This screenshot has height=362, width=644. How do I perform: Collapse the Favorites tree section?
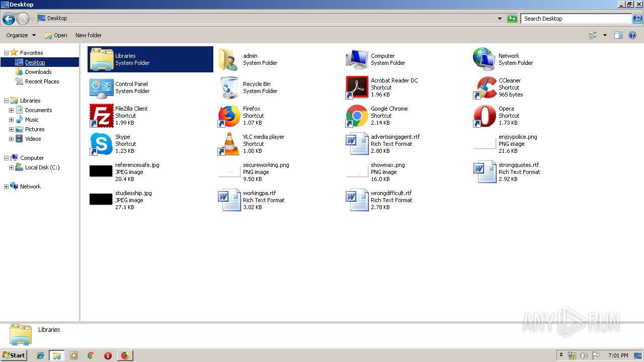click(6, 53)
